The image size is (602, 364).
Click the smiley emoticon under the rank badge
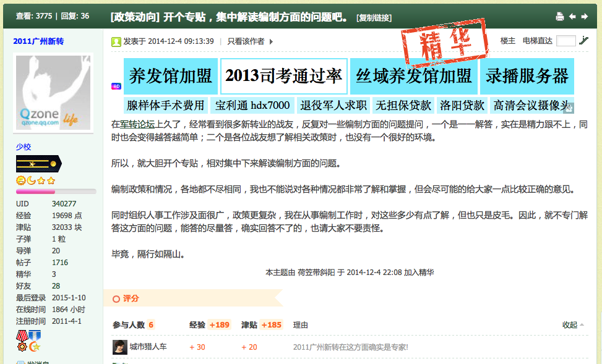21,181
